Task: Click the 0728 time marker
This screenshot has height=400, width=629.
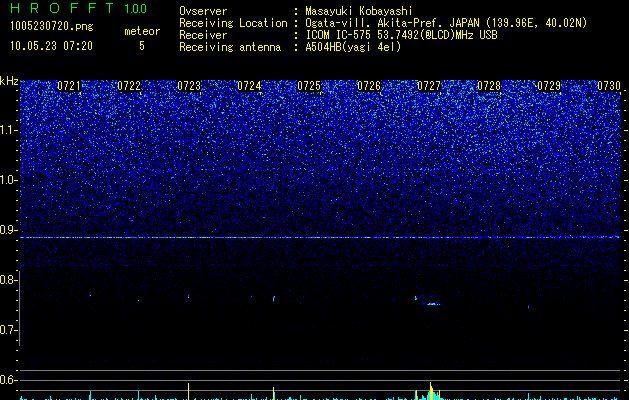Action: [x=489, y=86]
